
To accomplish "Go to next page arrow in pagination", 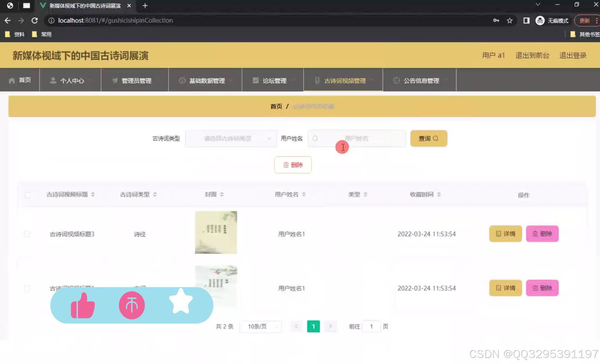I will (330, 327).
